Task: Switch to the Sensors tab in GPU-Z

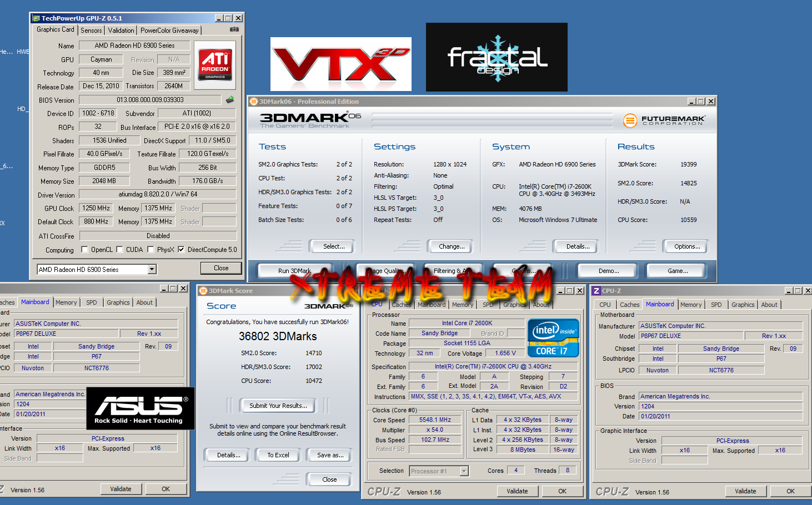Action: (x=91, y=31)
